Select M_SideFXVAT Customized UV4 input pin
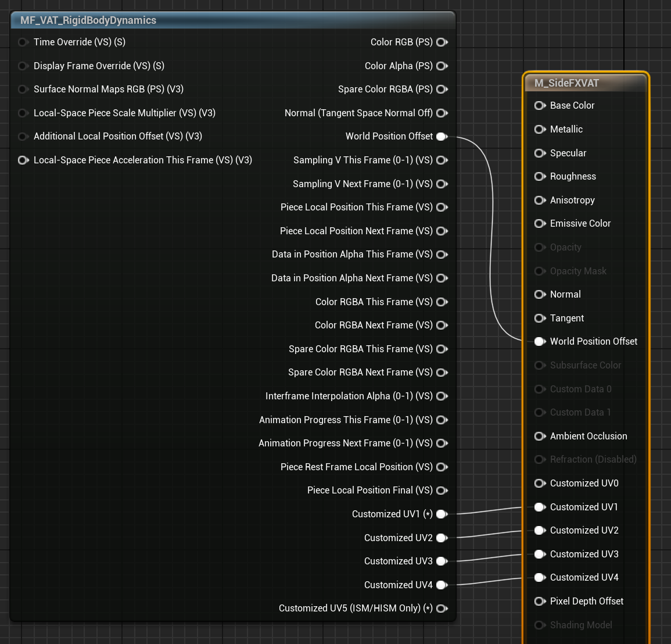The image size is (671, 644). (x=540, y=577)
